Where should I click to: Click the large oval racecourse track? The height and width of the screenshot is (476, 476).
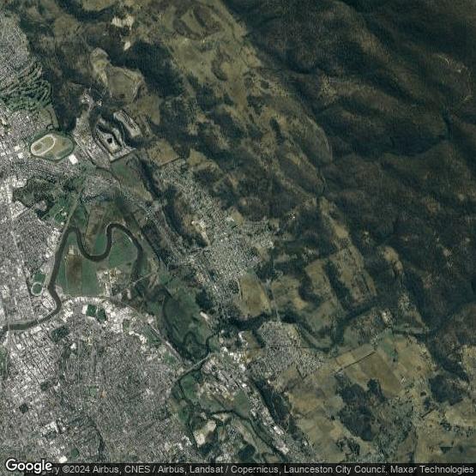[x=52, y=147]
